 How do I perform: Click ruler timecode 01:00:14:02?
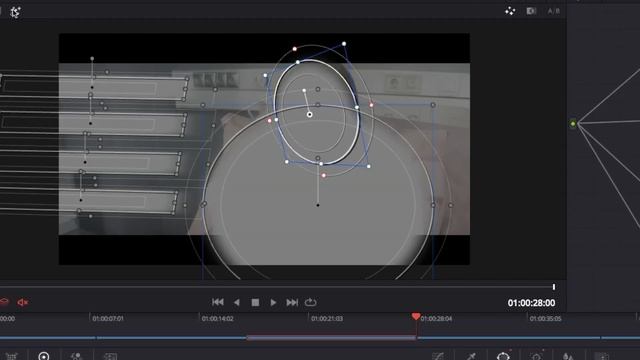pos(218,318)
